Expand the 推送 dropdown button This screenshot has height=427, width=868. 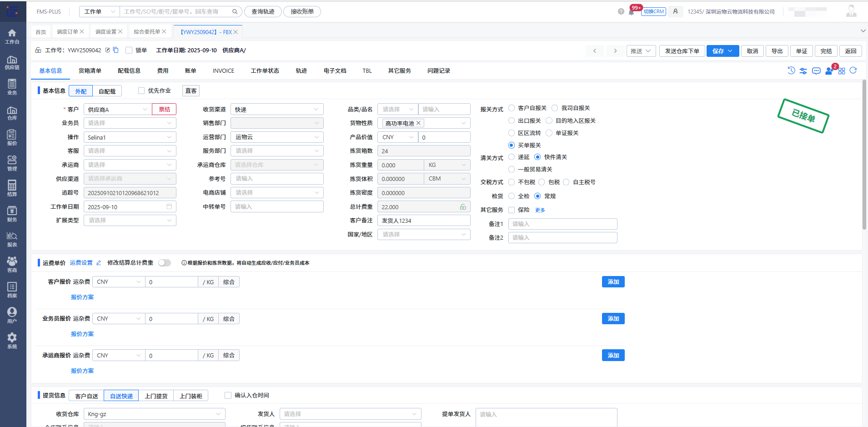641,51
